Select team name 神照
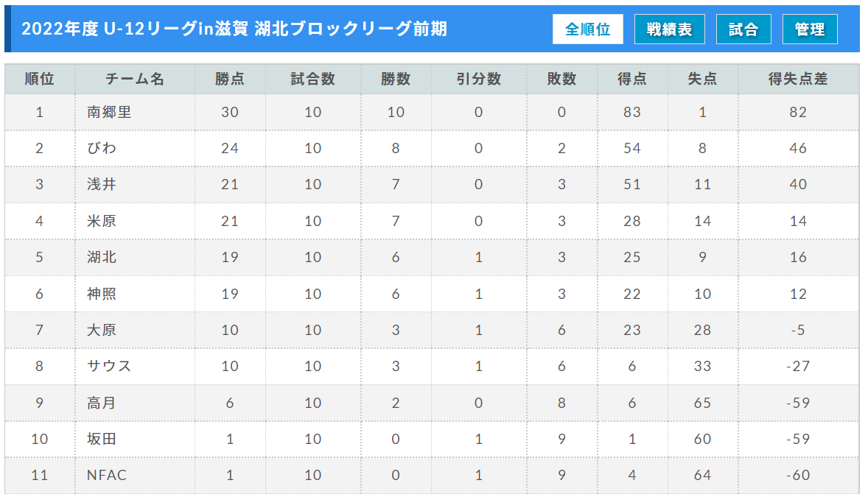The image size is (868, 497). [102, 294]
